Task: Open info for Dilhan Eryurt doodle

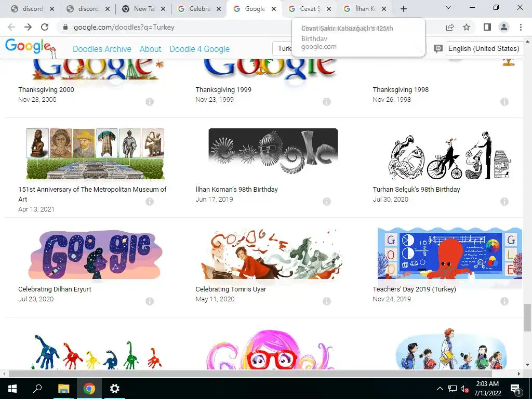Action: (x=150, y=301)
